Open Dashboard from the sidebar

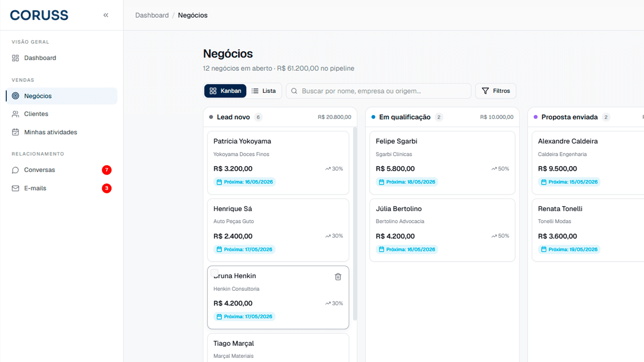[62, 58]
